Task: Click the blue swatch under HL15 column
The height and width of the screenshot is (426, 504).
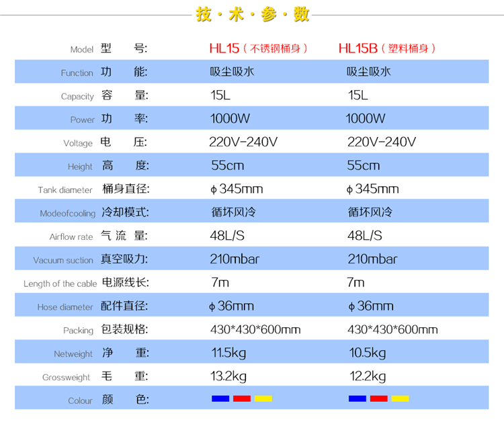Action: point(220,398)
